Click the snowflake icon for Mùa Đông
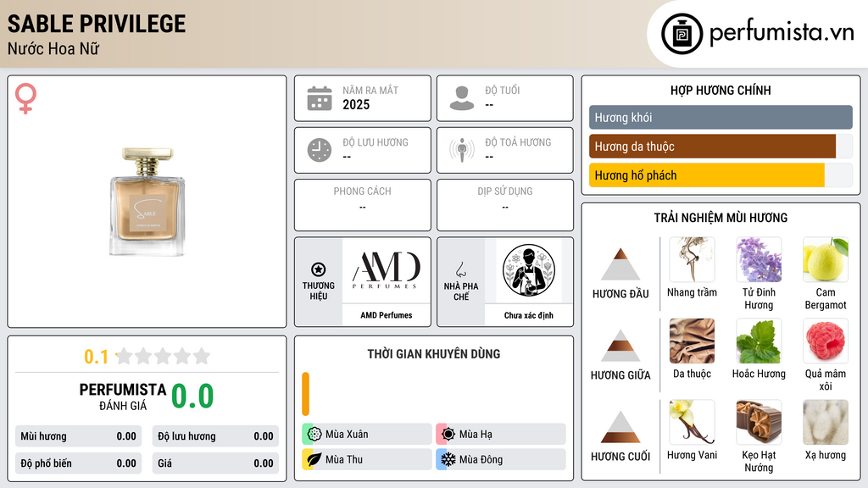The height and width of the screenshot is (488, 868). point(448,459)
